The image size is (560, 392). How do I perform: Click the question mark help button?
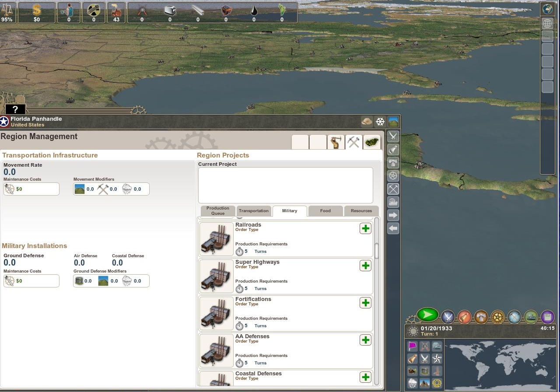[x=15, y=109]
